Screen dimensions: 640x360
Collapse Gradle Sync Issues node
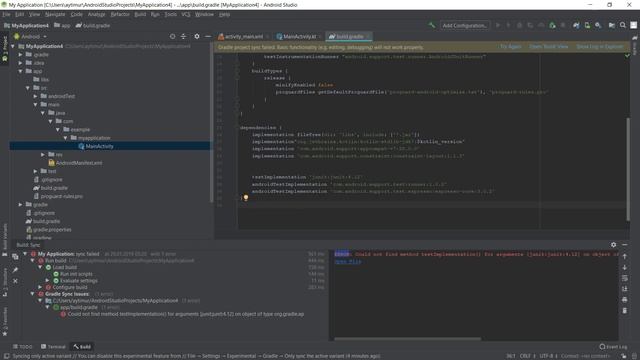[x=32, y=294]
